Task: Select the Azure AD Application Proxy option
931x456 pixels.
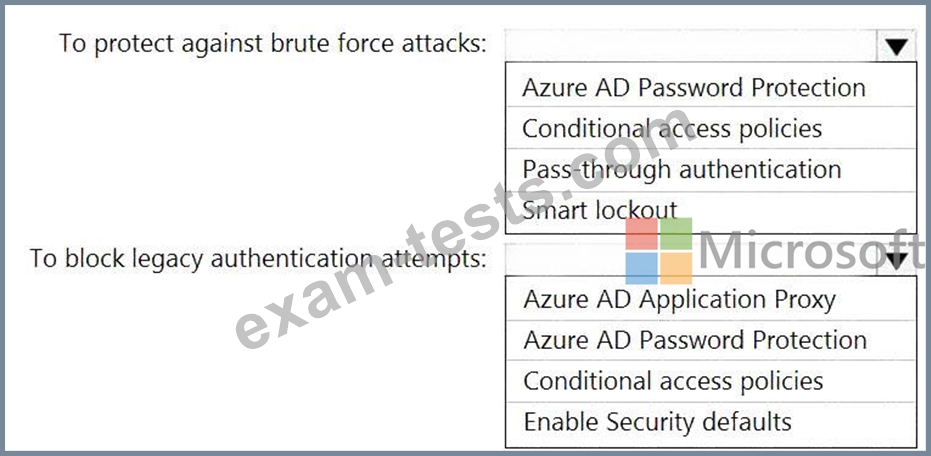Action: (x=710, y=299)
